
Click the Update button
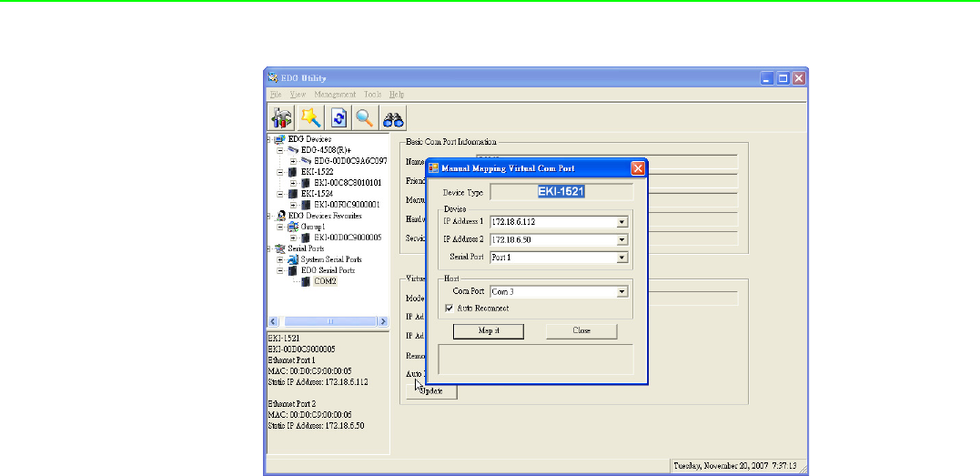click(x=432, y=391)
